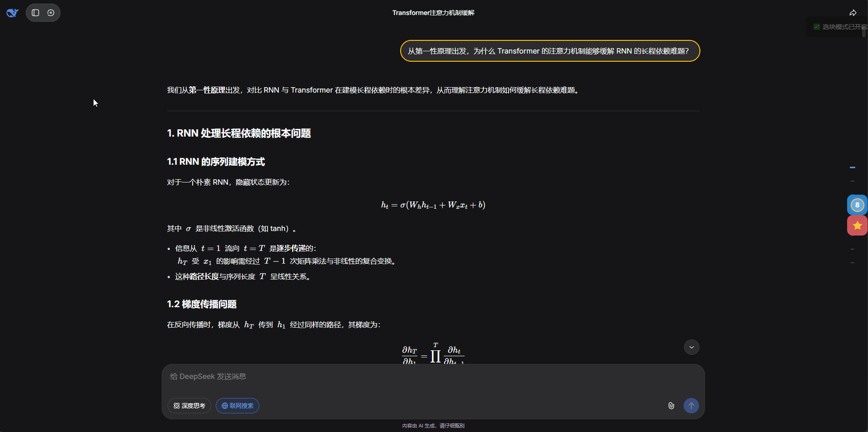Click the heading 1. RNN 处理长程依赖的根本问题
868x432 pixels.
[239, 133]
